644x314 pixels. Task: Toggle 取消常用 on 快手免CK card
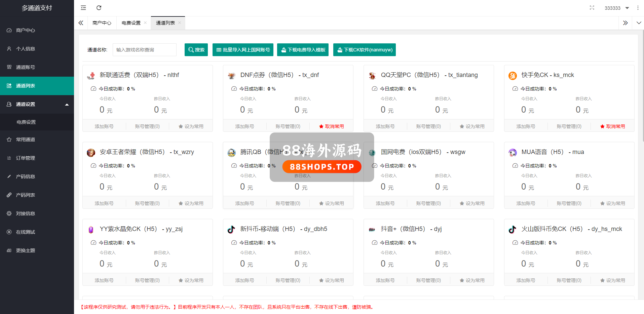[612, 126]
